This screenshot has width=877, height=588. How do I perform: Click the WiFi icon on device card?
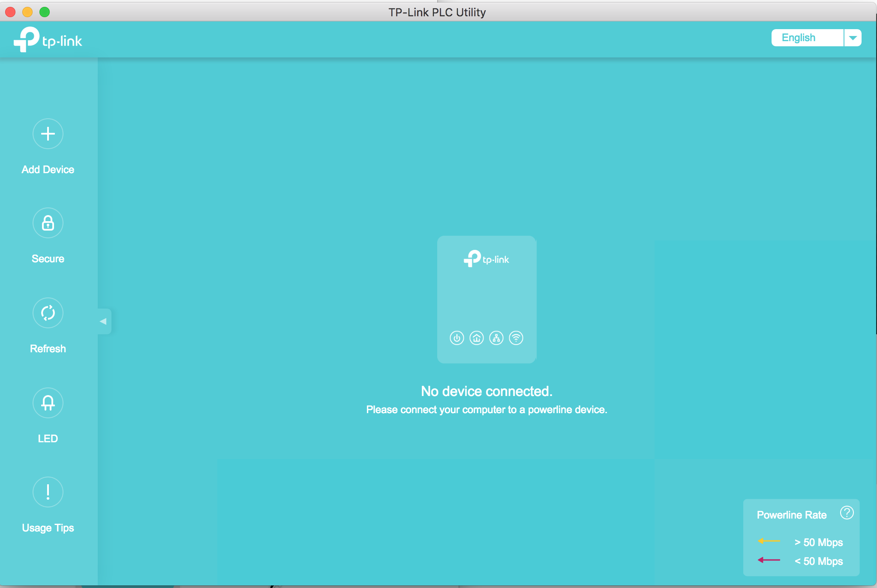[x=517, y=338]
